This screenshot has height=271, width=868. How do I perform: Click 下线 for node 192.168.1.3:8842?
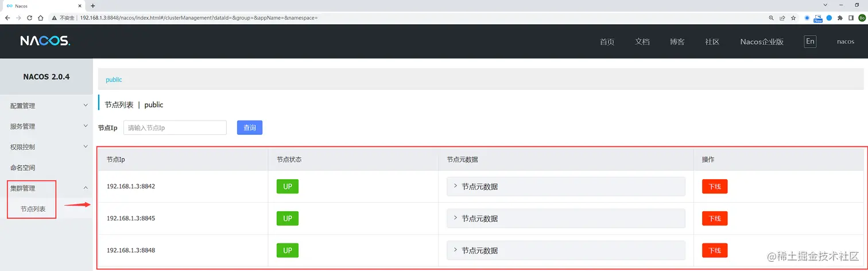coord(715,187)
